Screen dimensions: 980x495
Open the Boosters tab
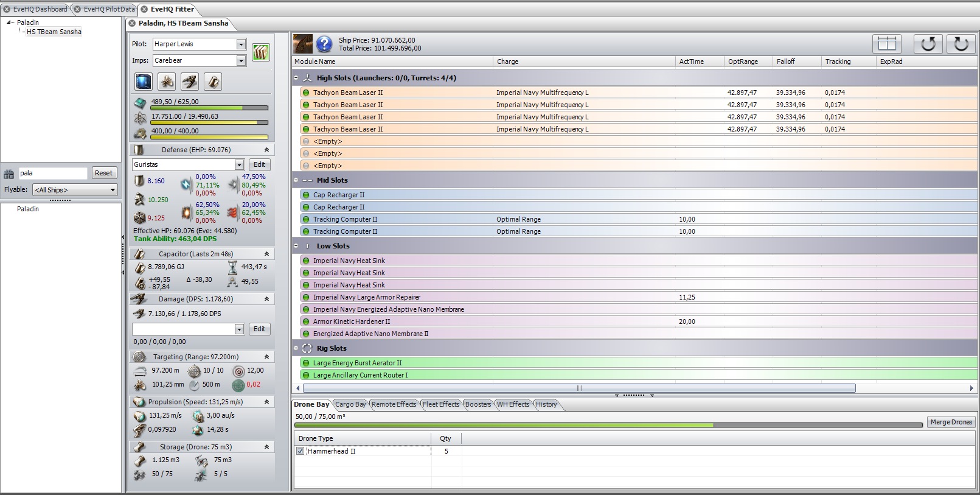tap(478, 404)
